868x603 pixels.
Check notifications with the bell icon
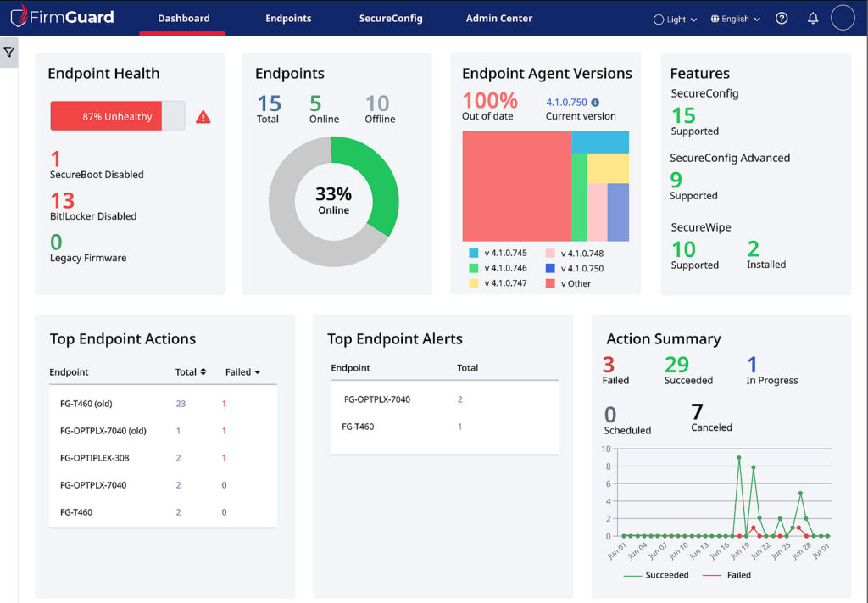pyautogui.click(x=813, y=18)
